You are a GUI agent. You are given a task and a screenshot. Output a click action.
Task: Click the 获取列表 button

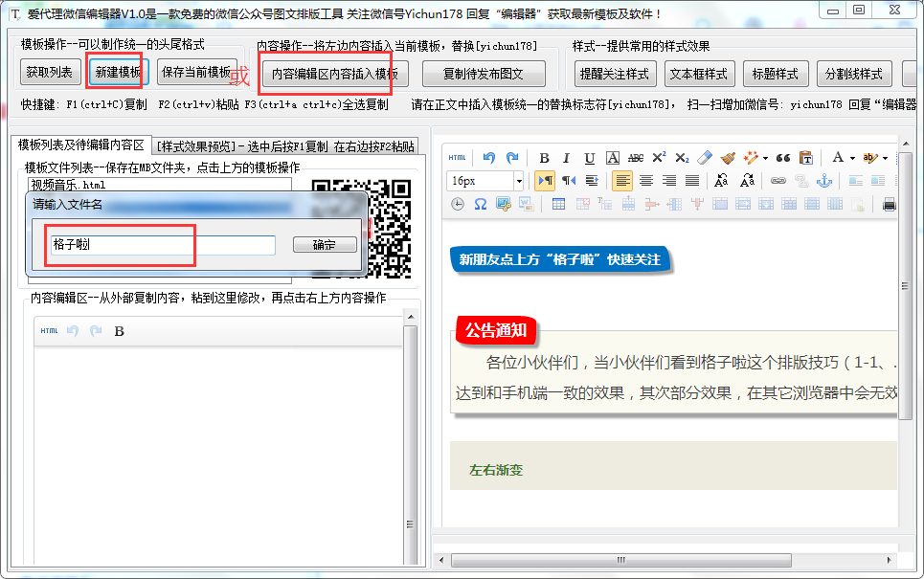coord(49,73)
